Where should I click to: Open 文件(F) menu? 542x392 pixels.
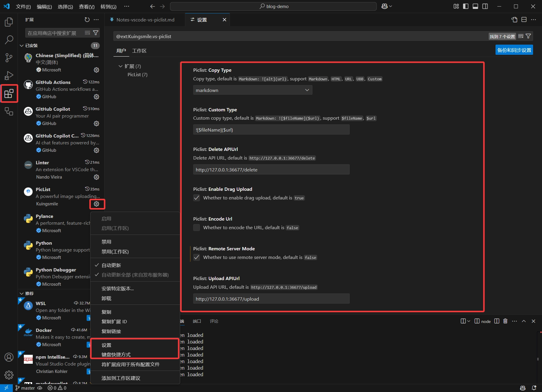(23, 7)
